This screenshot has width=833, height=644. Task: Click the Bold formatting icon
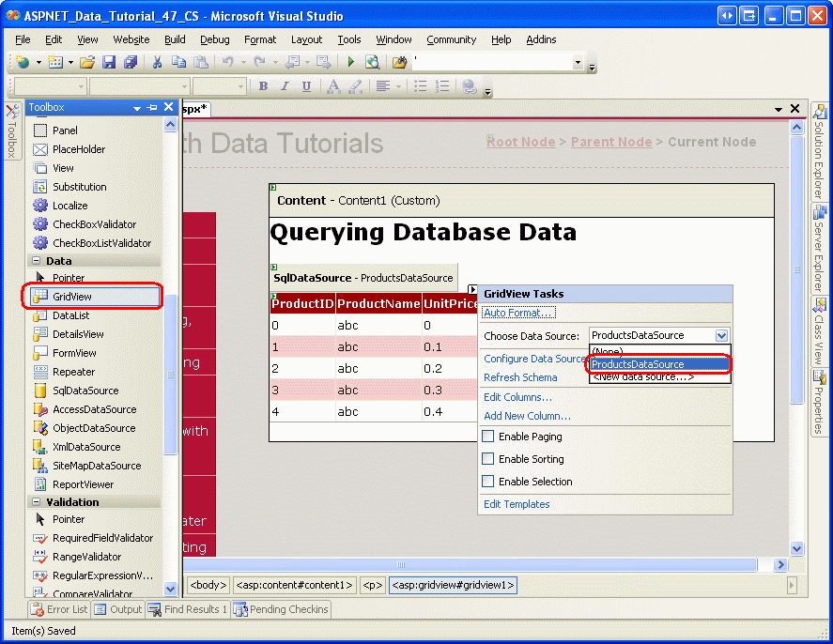263,86
